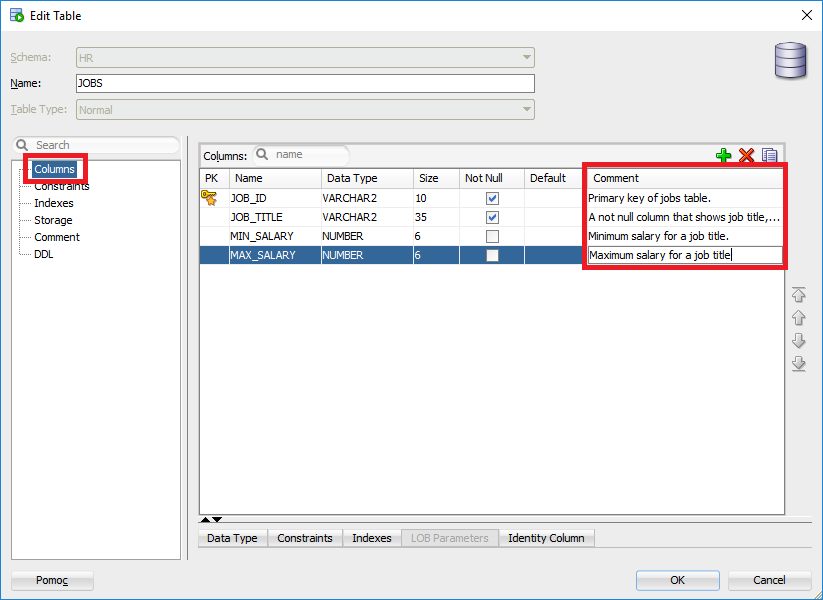The width and height of the screenshot is (823, 600).
Task: Enable Not Null for MIN_SALARY column
Action: 491,236
